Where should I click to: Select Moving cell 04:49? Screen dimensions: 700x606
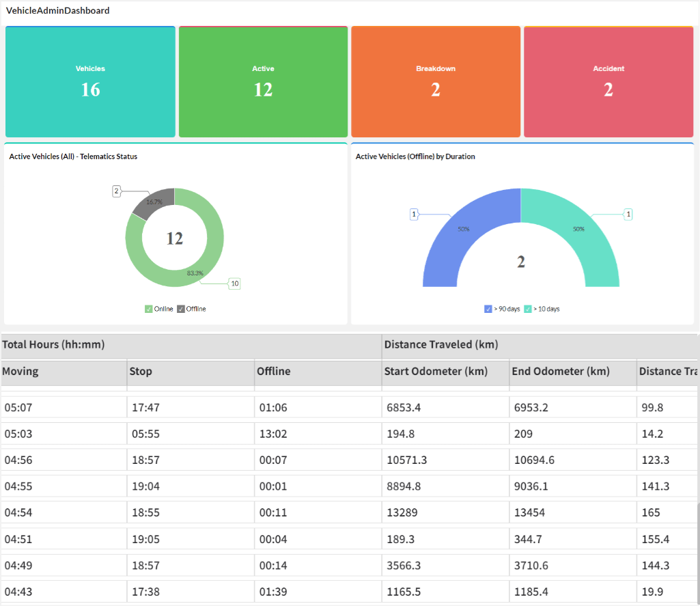pos(64,566)
